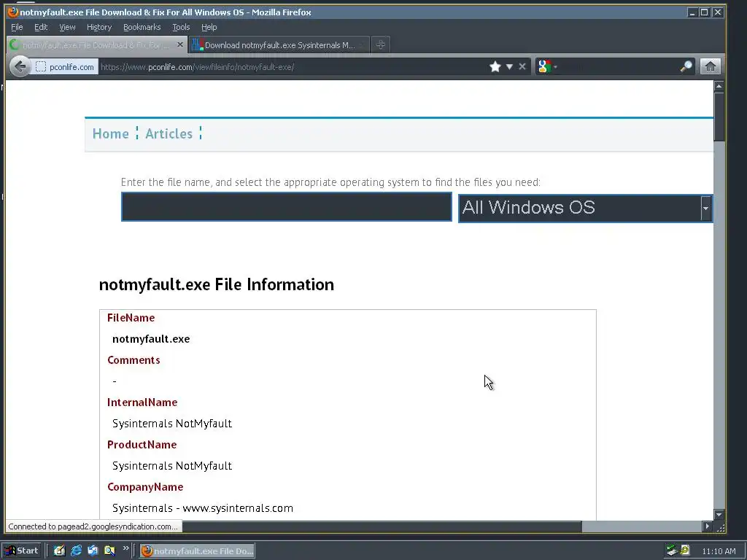The image size is (747, 560).
Task: Click the pconlife.com site identity button
Action: tap(65, 66)
